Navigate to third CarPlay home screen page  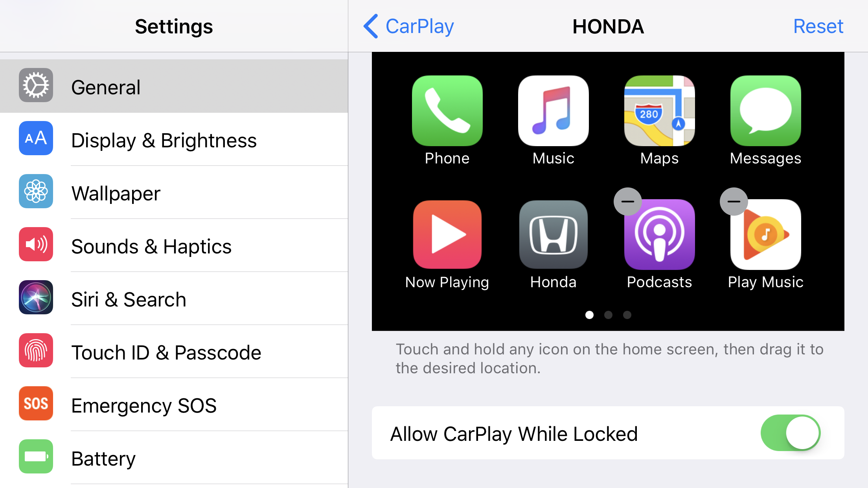pos(627,315)
